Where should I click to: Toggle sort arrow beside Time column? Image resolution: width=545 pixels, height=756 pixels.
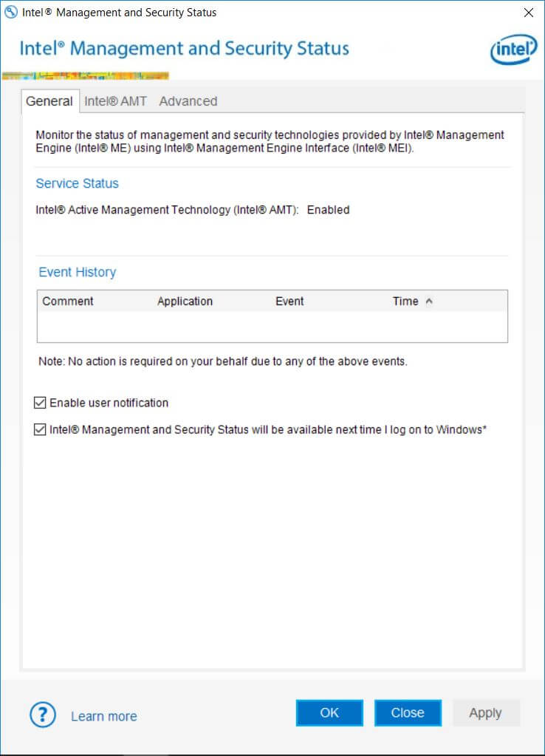[430, 302]
